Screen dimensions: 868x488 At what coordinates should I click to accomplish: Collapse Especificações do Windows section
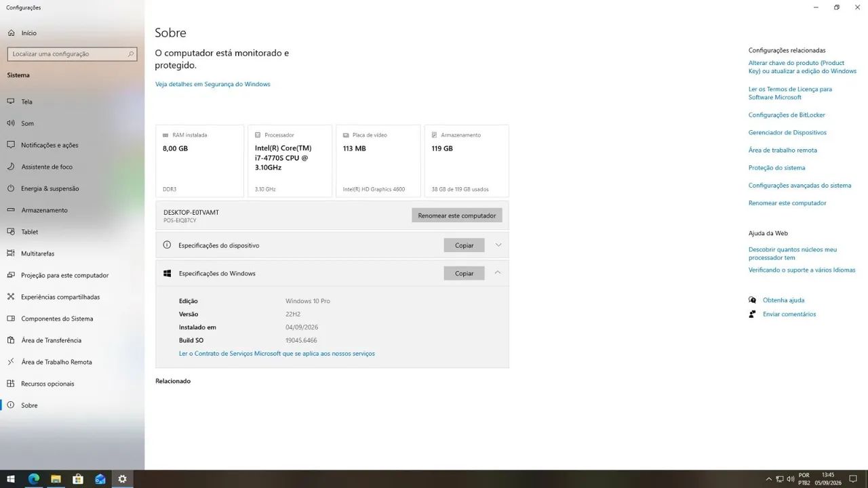point(498,272)
